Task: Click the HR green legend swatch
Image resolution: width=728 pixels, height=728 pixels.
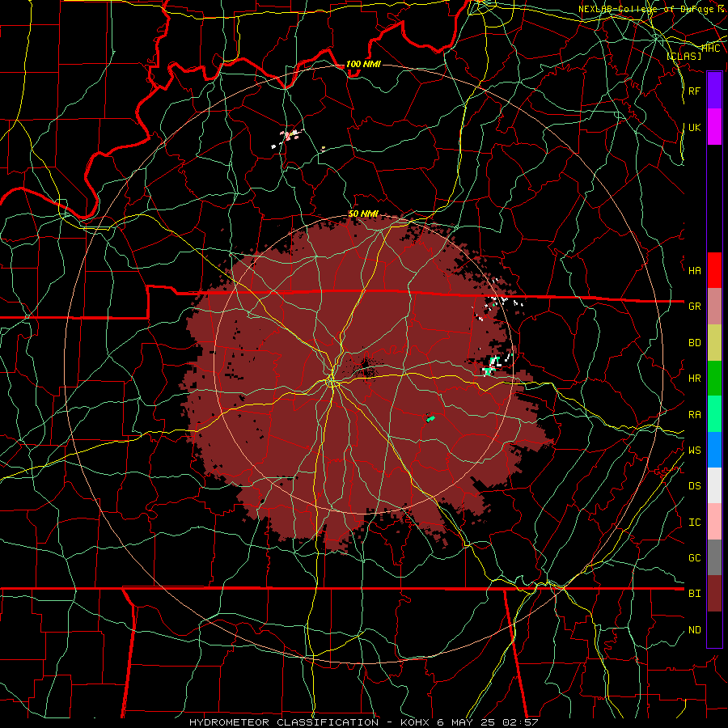Action: [x=714, y=379]
